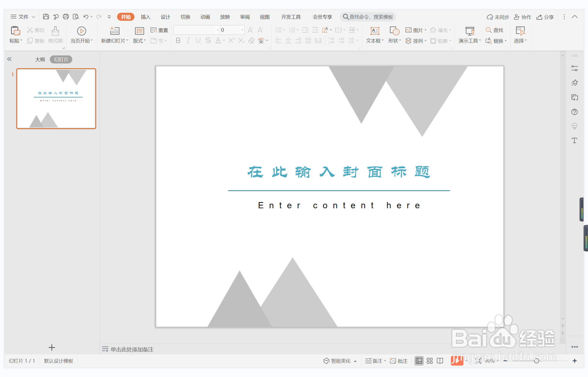Click the Undo arrow icon
Viewport: 588px width, 377px height.
tap(86, 17)
